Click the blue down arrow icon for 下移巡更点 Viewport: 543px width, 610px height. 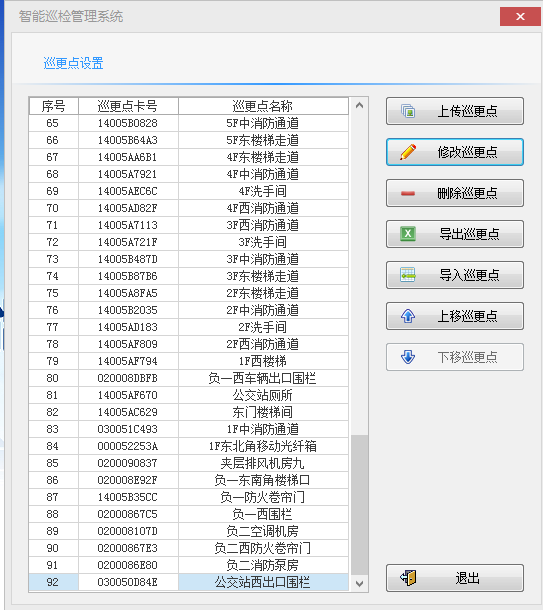pyautogui.click(x=408, y=357)
